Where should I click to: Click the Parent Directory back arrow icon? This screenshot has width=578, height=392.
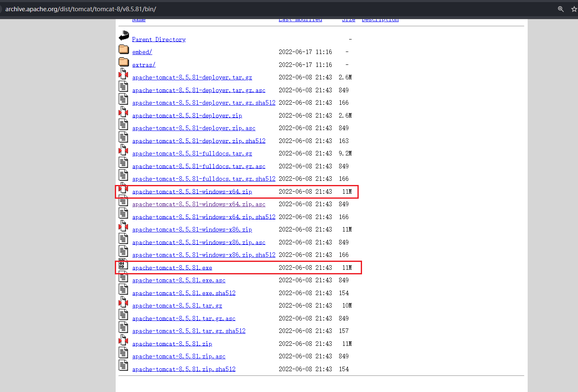coord(124,36)
